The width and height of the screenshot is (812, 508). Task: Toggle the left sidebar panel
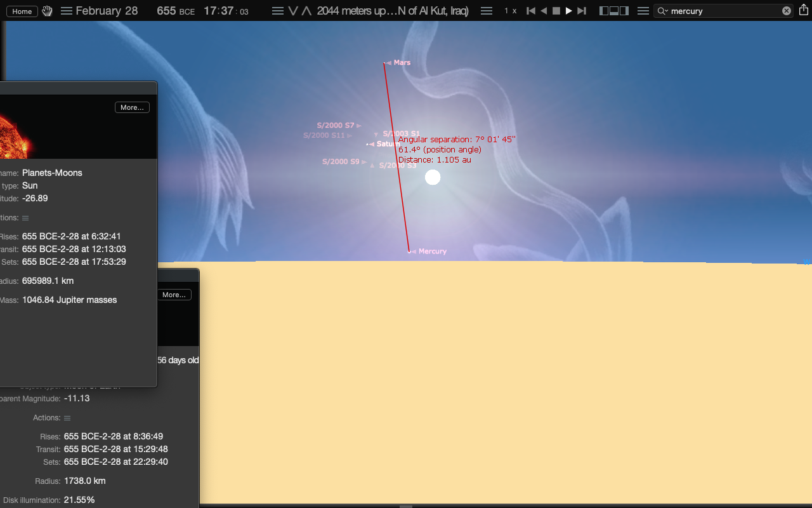[x=604, y=11]
